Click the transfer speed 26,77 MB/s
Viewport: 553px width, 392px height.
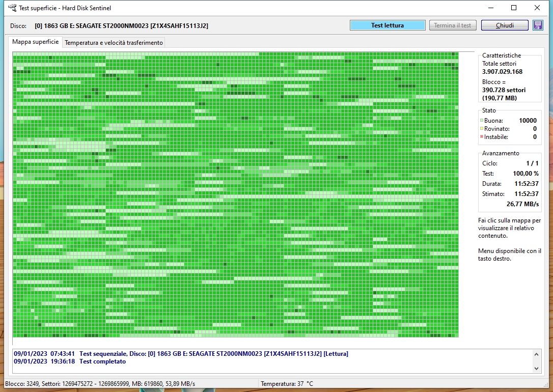pyautogui.click(x=522, y=204)
